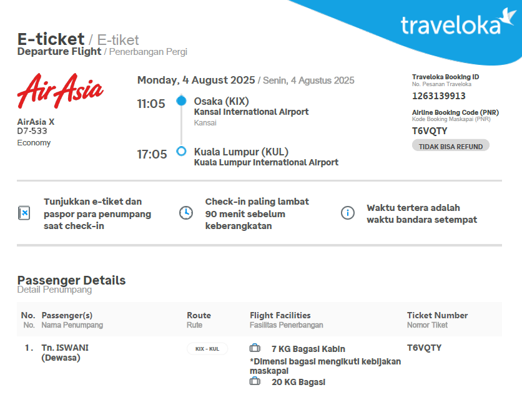522x420 pixels.
Task: Click the flight number D7-533
Action: [32, 131]
